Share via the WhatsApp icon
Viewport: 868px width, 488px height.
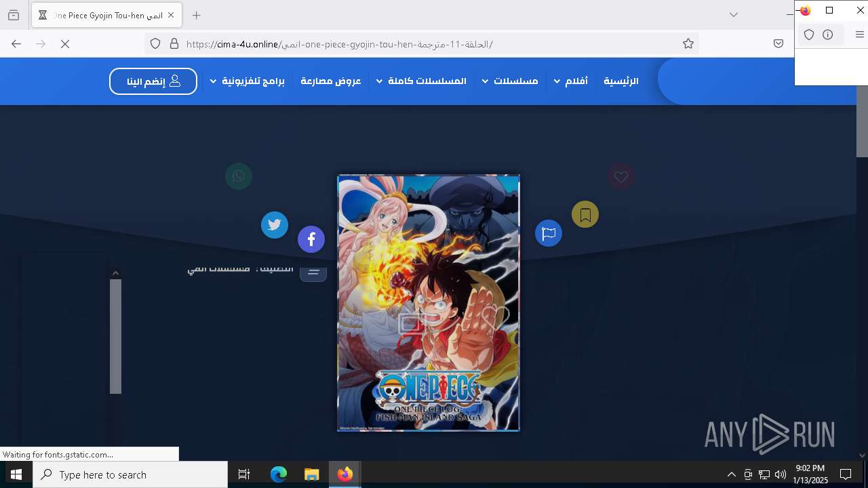point(239,177)
